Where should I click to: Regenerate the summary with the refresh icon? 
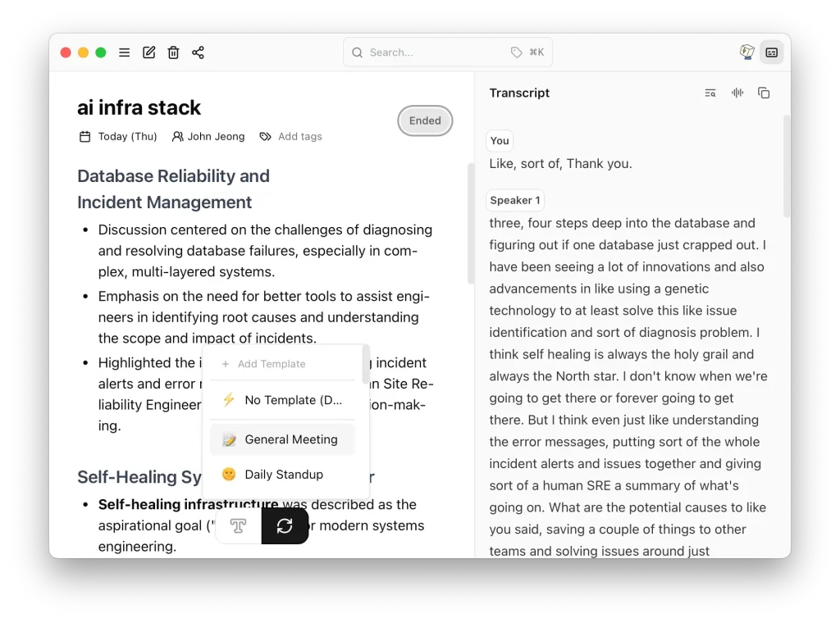(285, 525)
